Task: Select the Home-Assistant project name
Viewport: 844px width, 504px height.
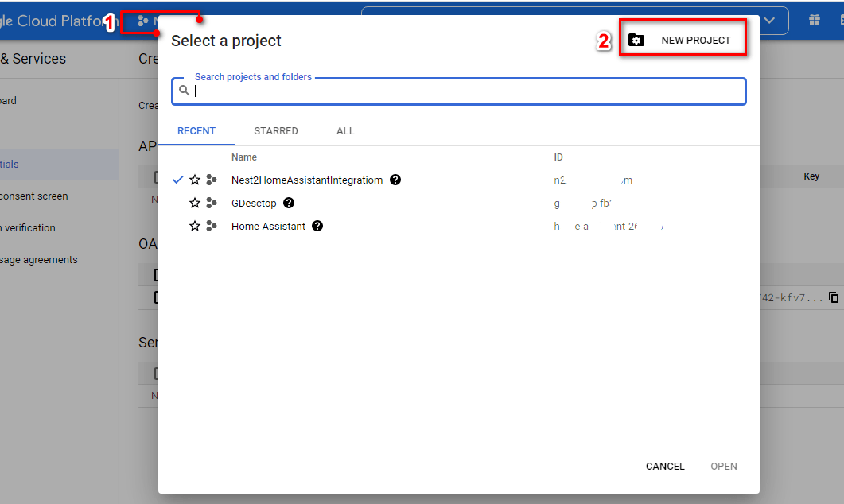Action: coord(269,227)
